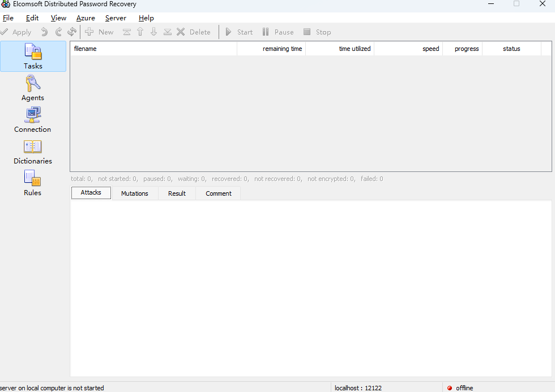Click the application icon in title bar

pos(6,4)
